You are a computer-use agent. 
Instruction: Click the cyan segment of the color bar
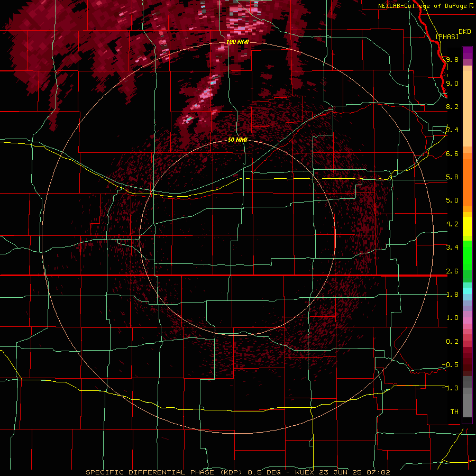coord(467,291)
